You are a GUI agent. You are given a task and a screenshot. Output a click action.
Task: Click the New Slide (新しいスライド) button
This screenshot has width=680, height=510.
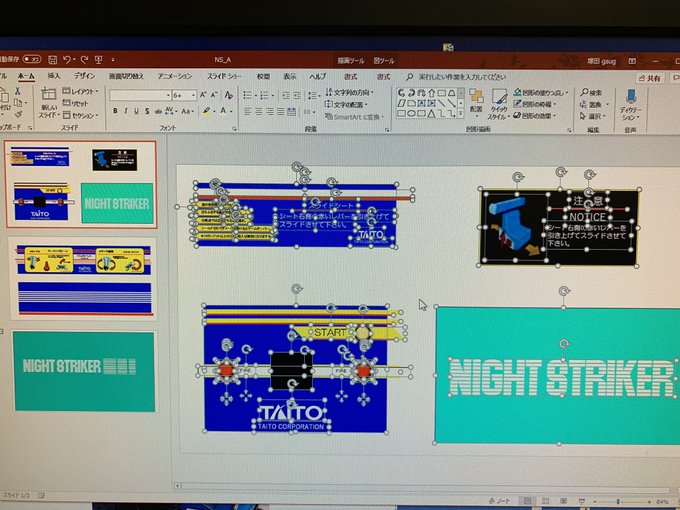[49, 103]
